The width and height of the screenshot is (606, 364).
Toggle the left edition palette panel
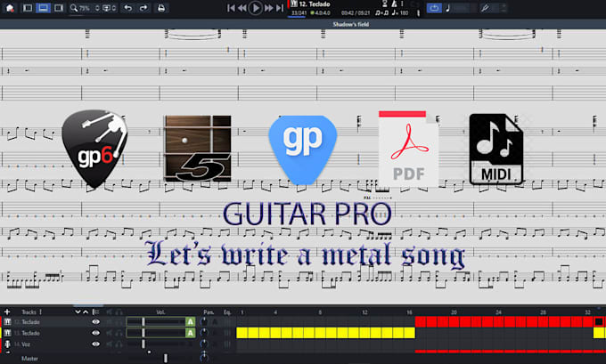click(28, 8)
